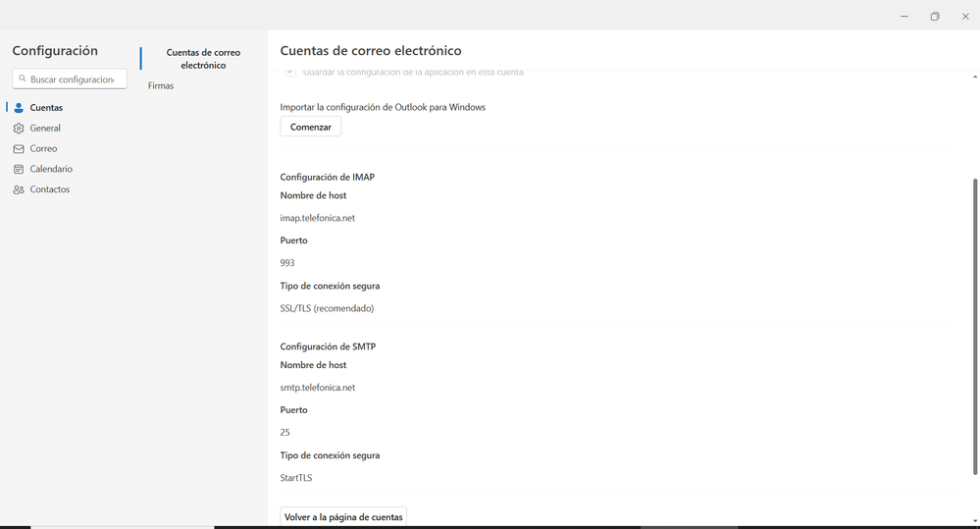The height and width of the screenshot is (529, 980).
Task: Select the Firmas tab
Action: tap(161, 85)
